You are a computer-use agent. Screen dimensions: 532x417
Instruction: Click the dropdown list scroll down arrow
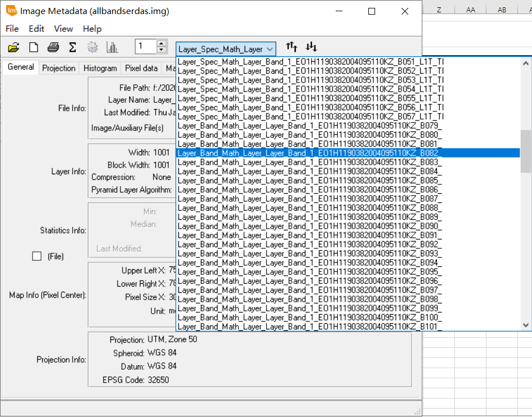click(526, 325)
